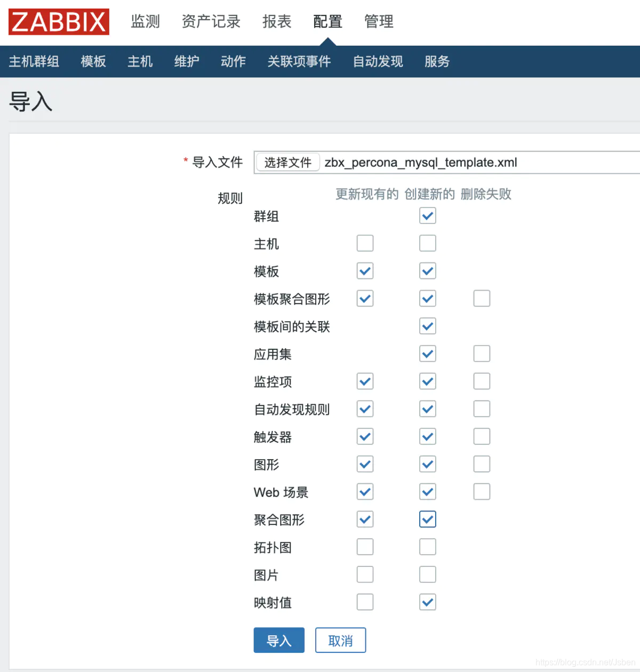Open the 资产记录 menu
640x672 pixels.
pos(210,21)
